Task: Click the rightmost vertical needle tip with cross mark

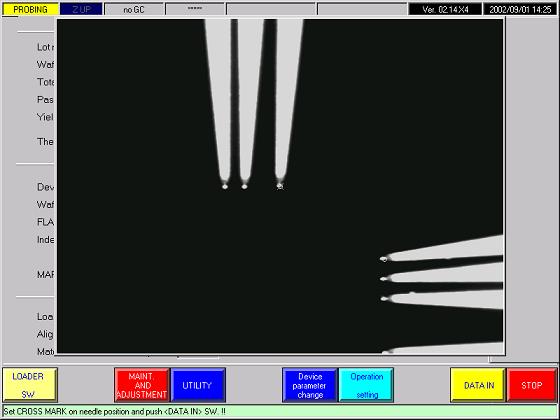Action: click(280, 186)
